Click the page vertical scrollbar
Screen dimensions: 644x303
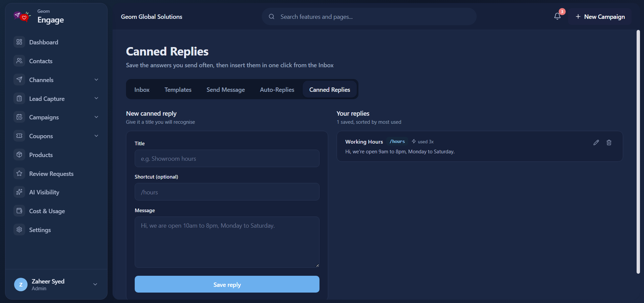click(638, 152)
